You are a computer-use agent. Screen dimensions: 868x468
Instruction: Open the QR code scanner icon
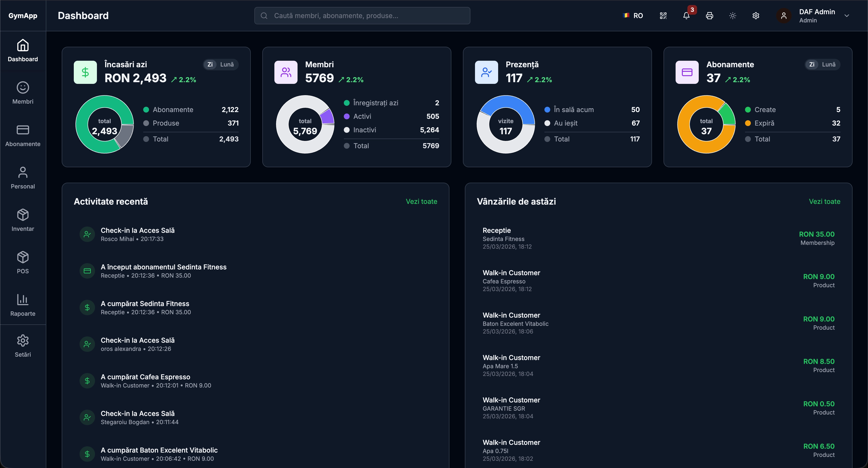pyautogui.click(x=663, y=15)
